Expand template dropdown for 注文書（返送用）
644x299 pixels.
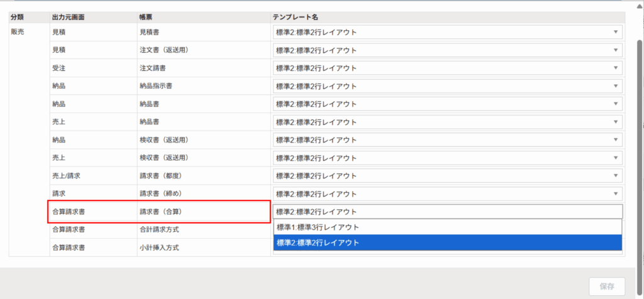(448, 50)
